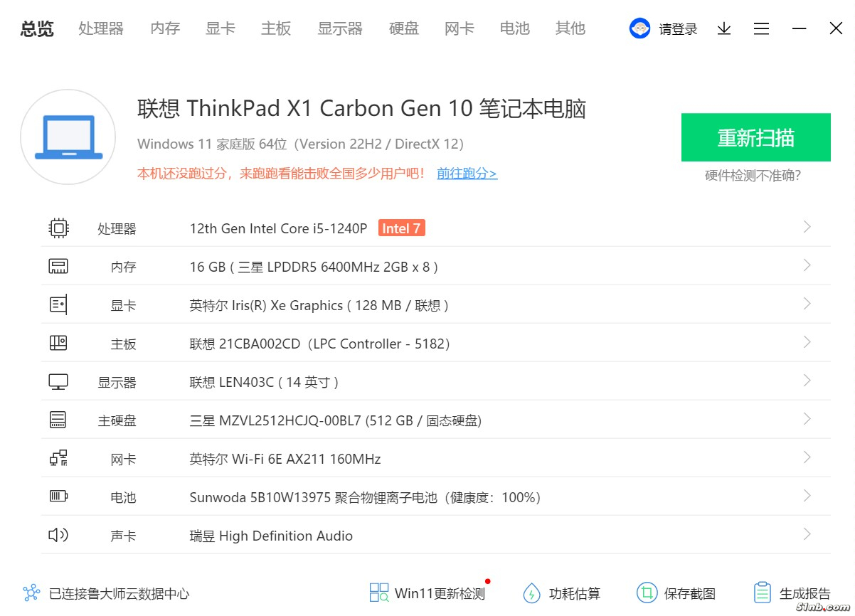Click the graphics card icon
The image size is (855, 616).
coord(58,305)
